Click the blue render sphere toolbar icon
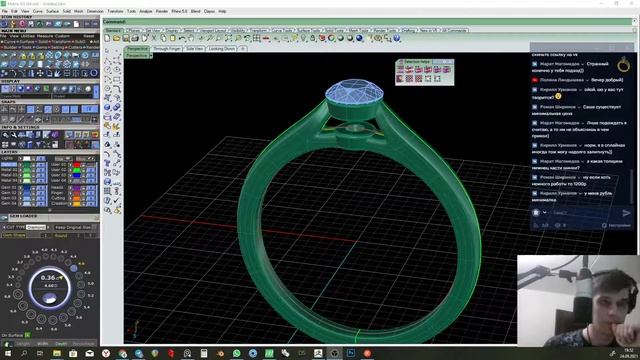This screenshot has height=360, width=640. pyautogui.click(x=359, y=38)
